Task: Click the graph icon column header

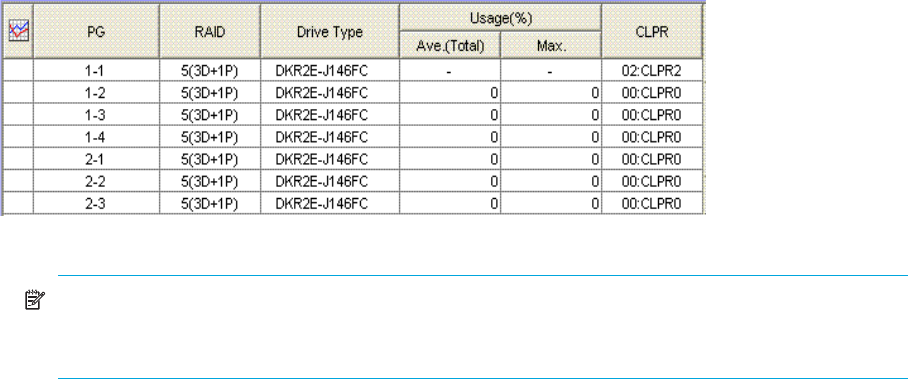Action: 19,31
